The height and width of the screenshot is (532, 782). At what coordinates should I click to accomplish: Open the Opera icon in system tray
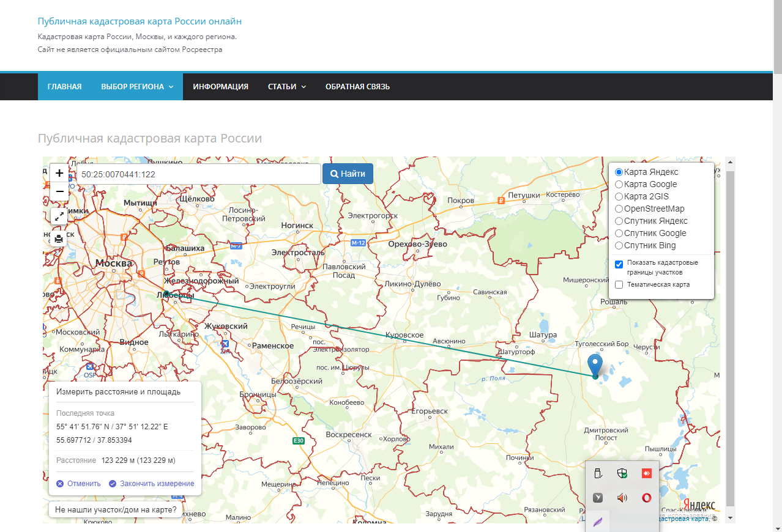coord(646,498)
